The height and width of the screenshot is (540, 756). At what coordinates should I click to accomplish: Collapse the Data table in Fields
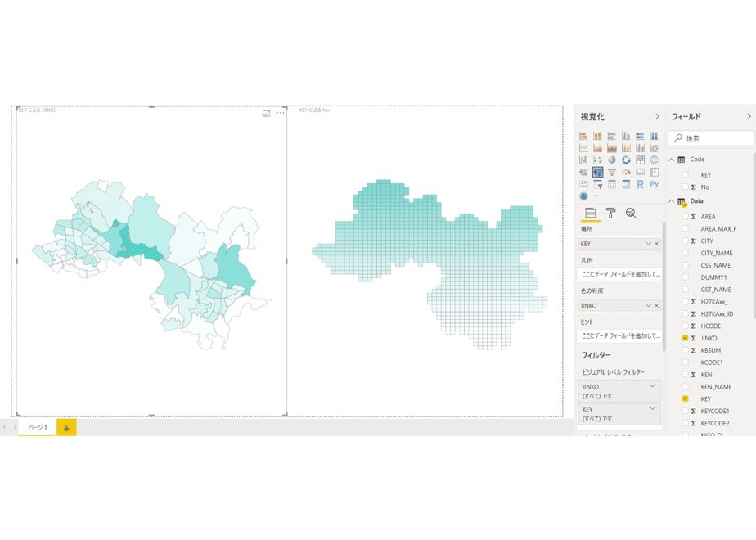(671, 201)
